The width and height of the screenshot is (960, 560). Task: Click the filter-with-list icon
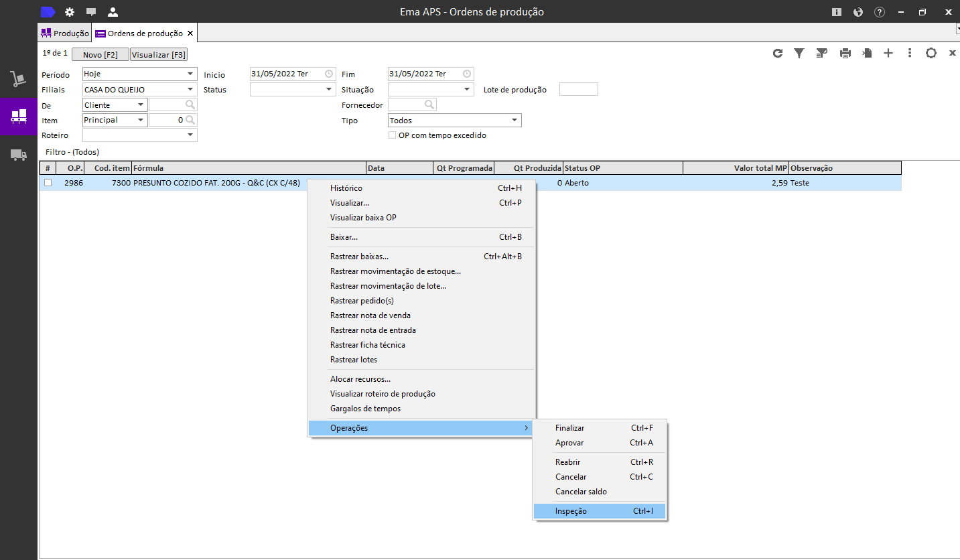pos(821,53)
